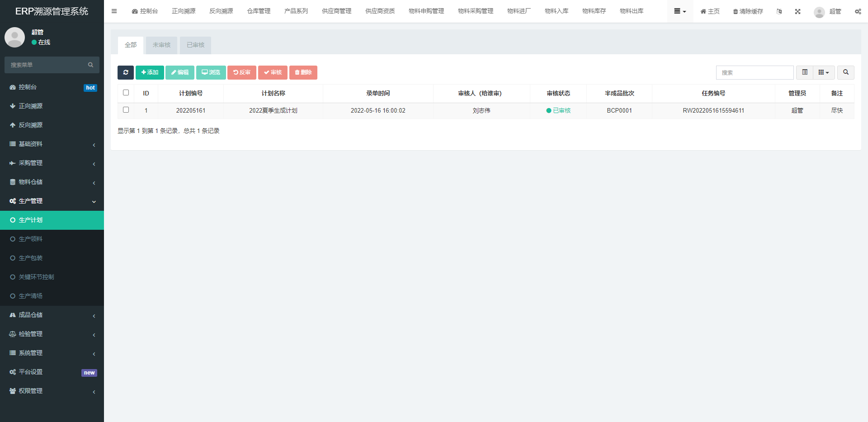Image resolution: width=868 pixels, height=422 pixels.
Task: Open 正向溯源 in the top navigation
Action: (184, 11)
